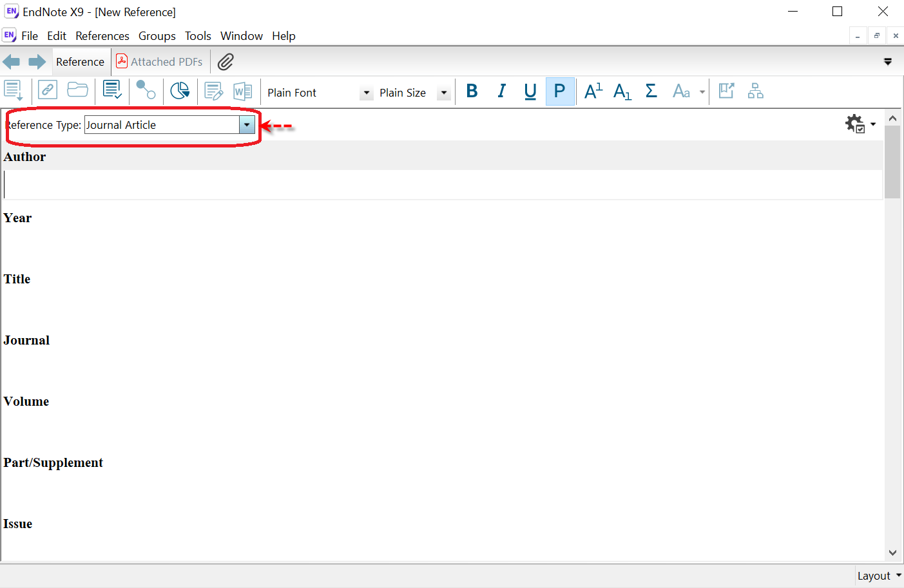This screenshot has height=588, width=904.
Task: Apply Subscript formatting
Action: click(x=622, y=91)
